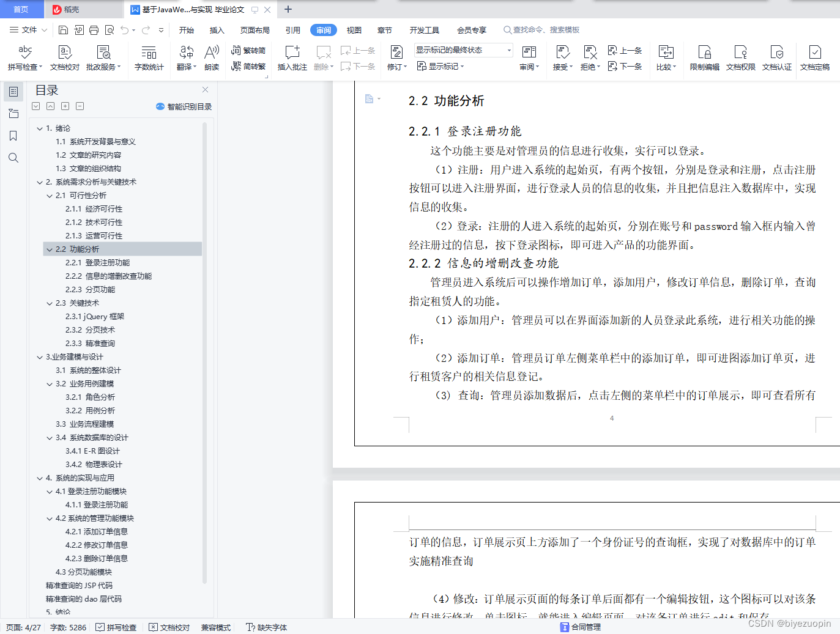Reject changes with 拒绝
840x634 pixels.
(x=590, y=58)
